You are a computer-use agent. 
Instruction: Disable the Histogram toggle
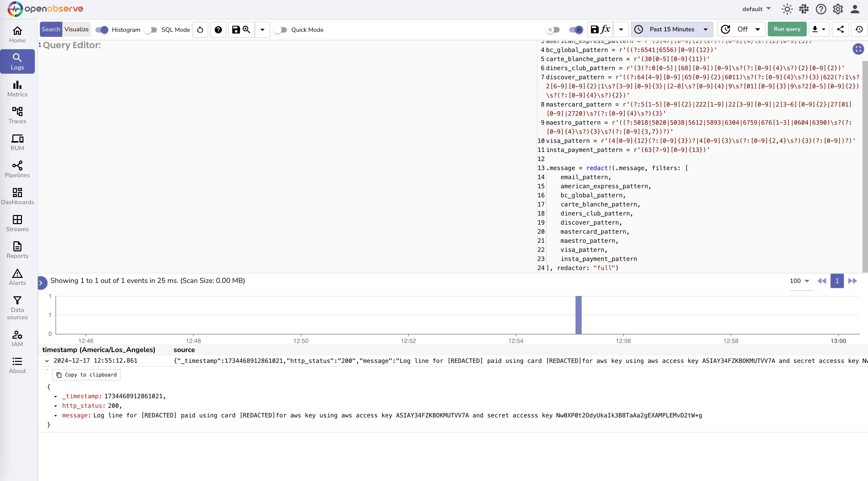[101, 30]
